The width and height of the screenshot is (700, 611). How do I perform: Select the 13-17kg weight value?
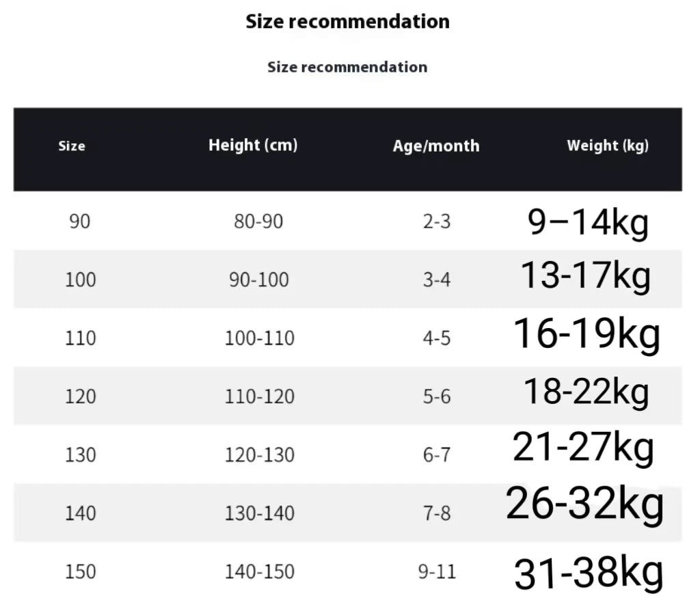[x=586, y=275]
